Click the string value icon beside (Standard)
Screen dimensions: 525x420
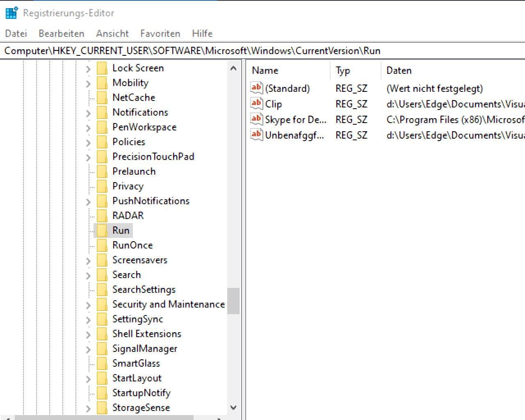click(257, 88)
